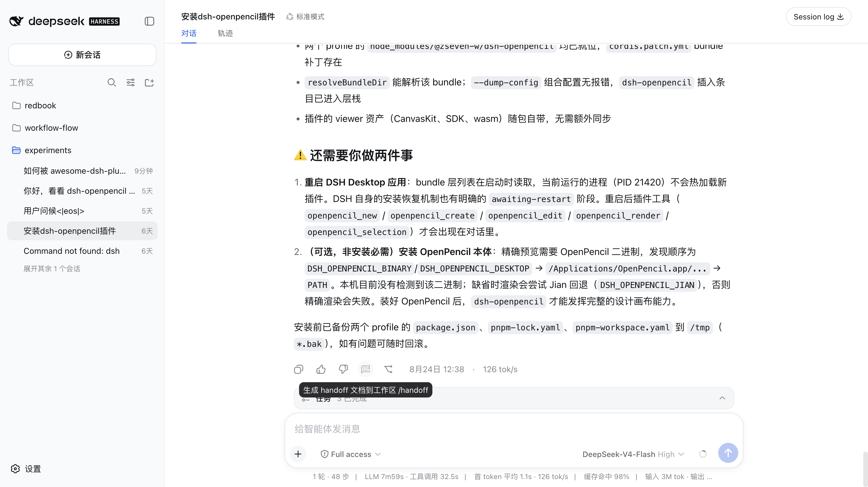The width and height of the screenshot is (868, 487).
Task: Click the 缓存命中 98% status entry
Action: click(606, 476)
